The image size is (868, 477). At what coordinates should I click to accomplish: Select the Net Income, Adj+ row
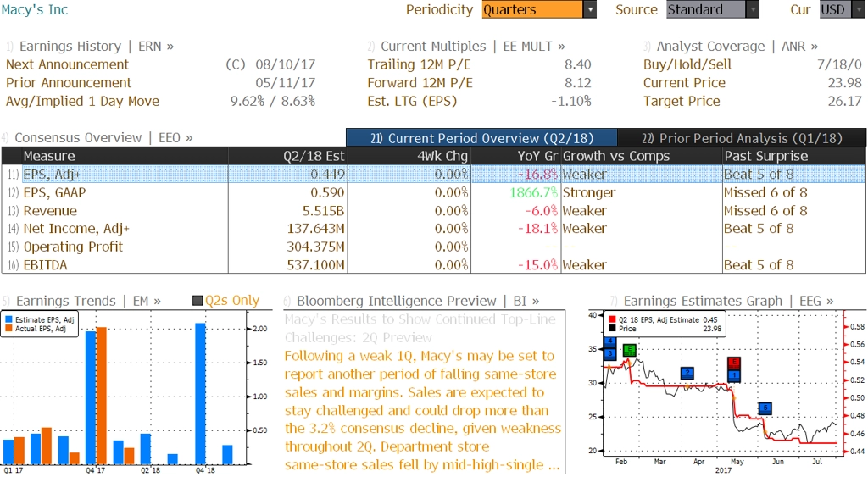433,229
